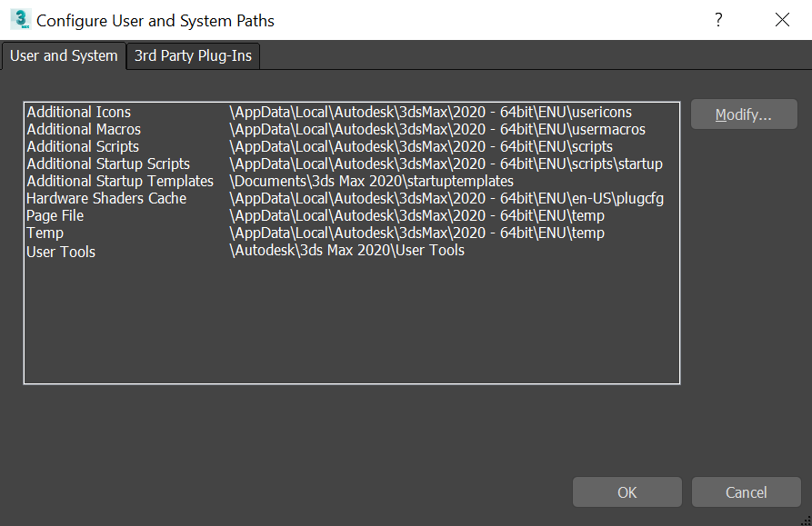Choose the User Tools entry
This screenshot has width=812, height=526.
tap(61, 252)
